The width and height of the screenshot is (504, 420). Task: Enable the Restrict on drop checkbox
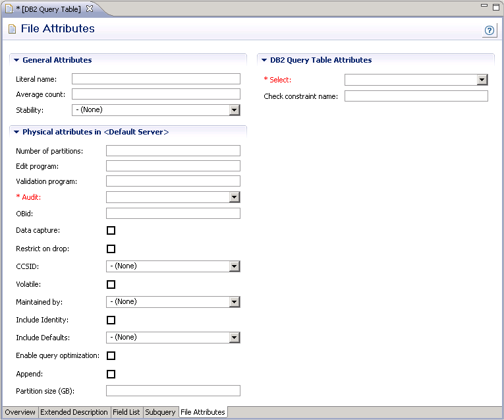click(111, 249)
